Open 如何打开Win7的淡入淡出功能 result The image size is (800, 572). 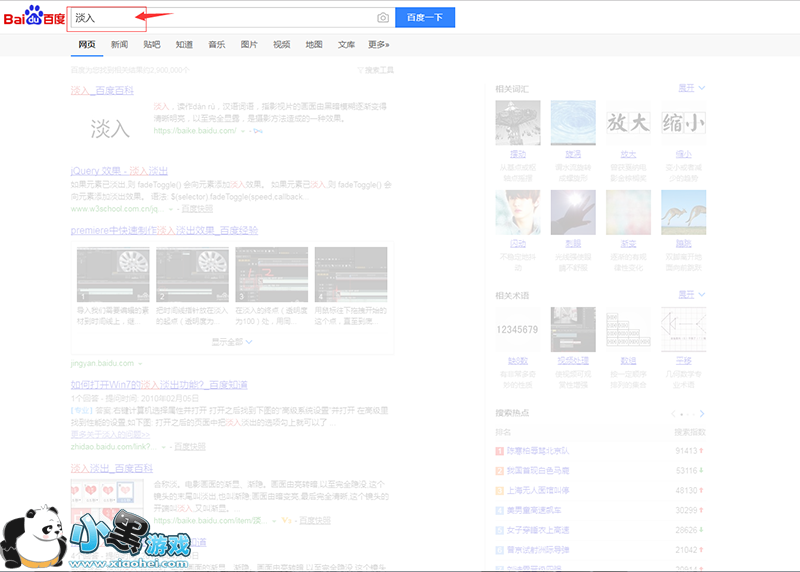point(159,384)
